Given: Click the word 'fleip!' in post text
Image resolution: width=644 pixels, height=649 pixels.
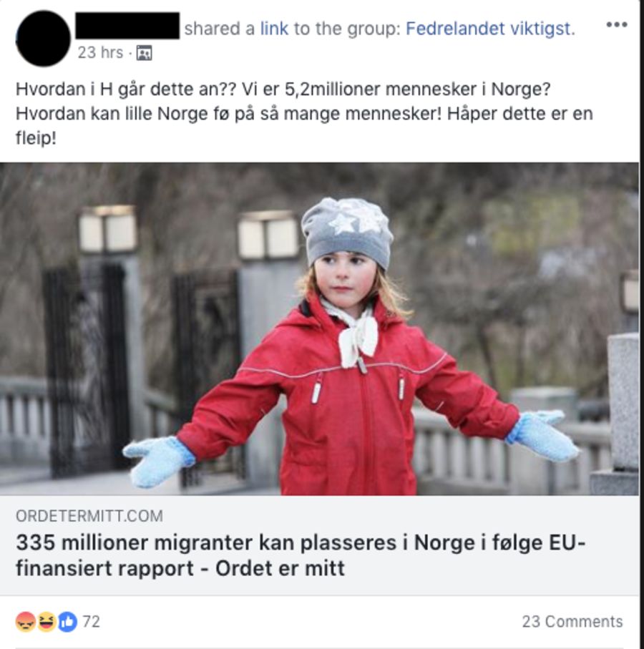Looking at the screenshot, I should point(36,138).
